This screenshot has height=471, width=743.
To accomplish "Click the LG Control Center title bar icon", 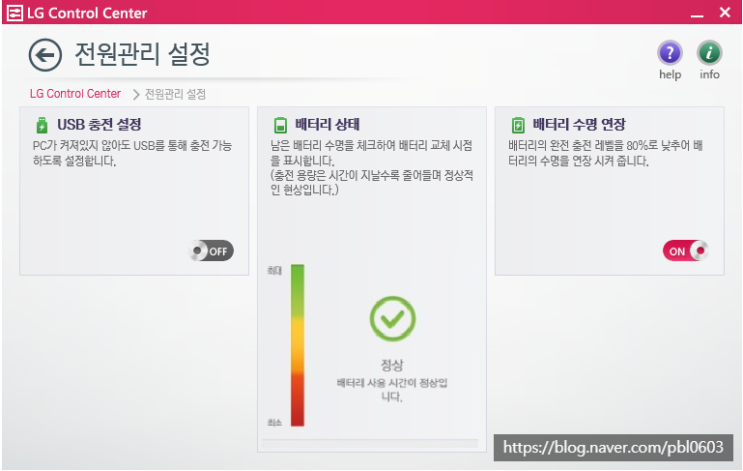I will [x=14, y=13].
